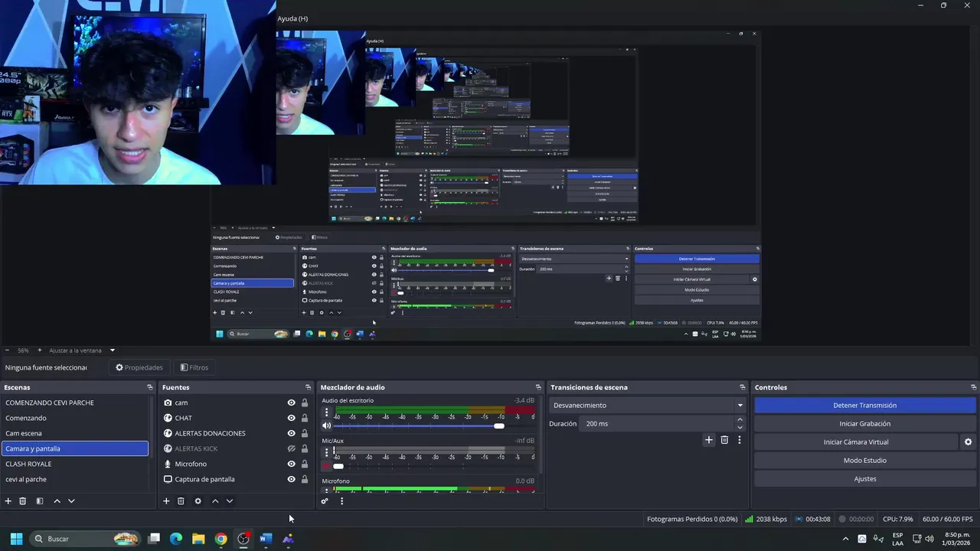980x551 pixels.
Task: Open transition properties three-dot menu
Action: coord(739,440)
